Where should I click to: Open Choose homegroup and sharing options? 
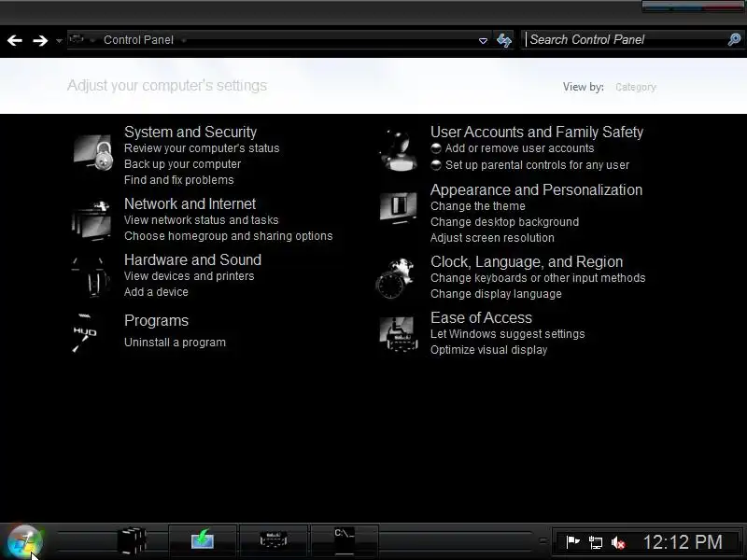tap(229, 236)
